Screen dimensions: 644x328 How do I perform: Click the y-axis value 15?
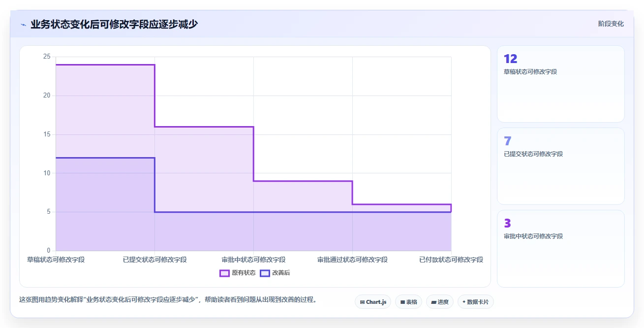click(47, 134)
